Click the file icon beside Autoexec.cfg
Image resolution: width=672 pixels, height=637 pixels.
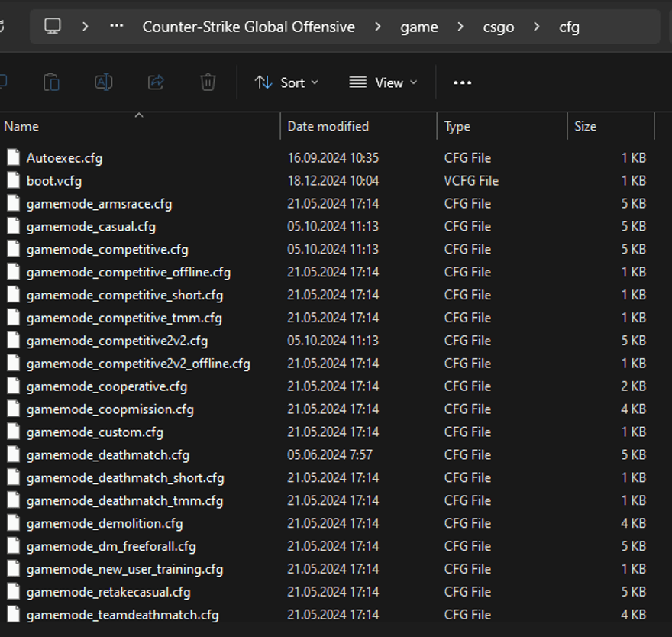pos(13,157)
